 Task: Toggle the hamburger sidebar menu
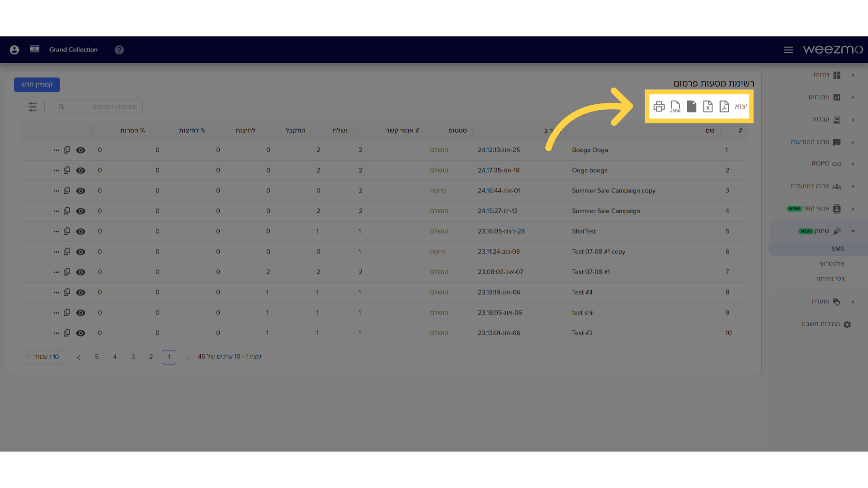(788, 50)
